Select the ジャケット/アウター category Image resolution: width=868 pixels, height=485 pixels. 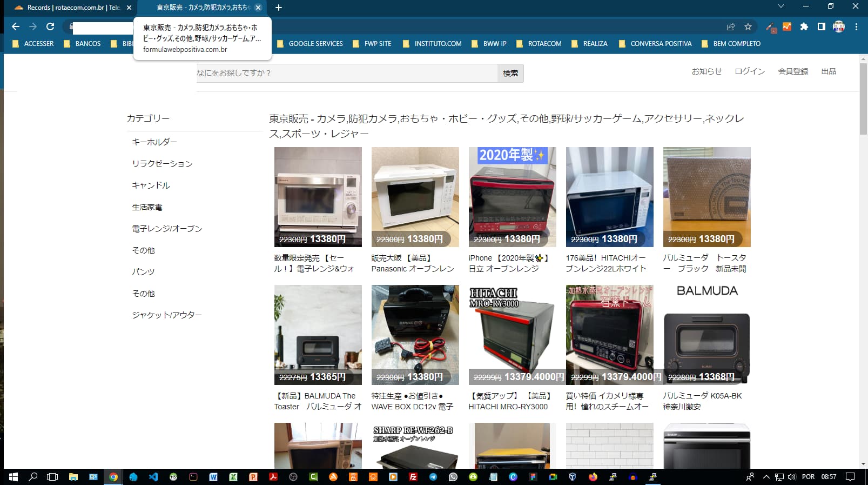click(167, 315)
